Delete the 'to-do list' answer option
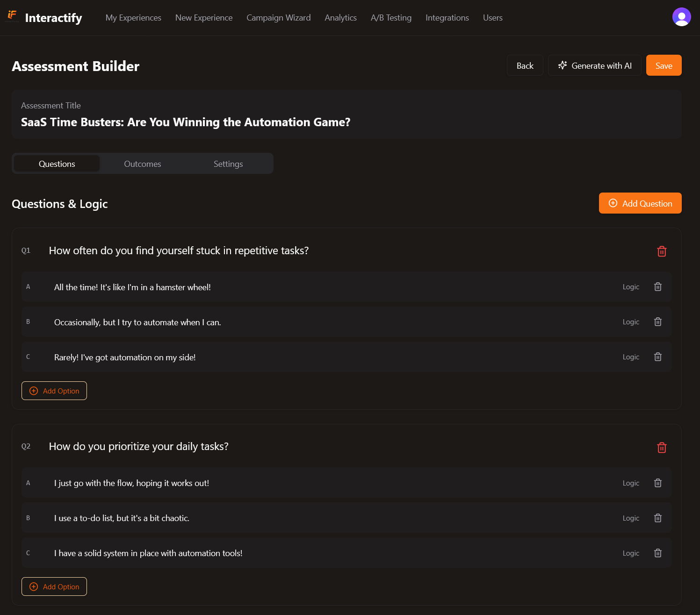Viewport: 700px width, 615px height. (657, 518)
